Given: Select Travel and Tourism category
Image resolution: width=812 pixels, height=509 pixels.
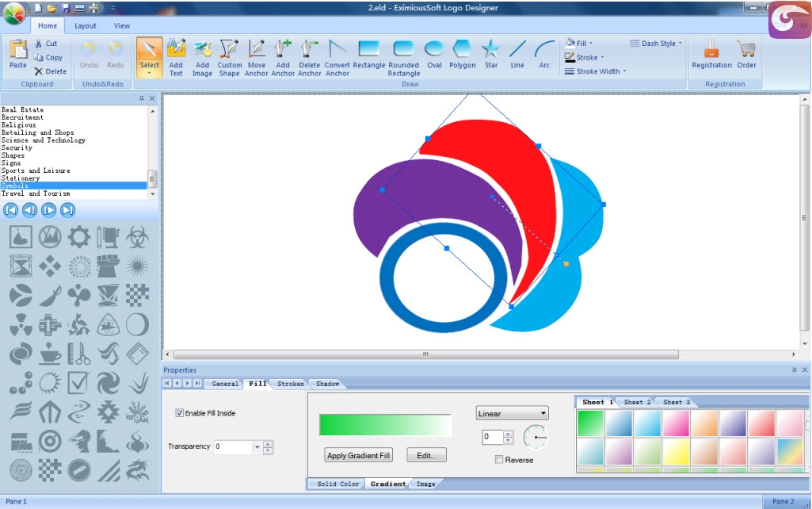Looking at the screenshot, I should [36, 193].
